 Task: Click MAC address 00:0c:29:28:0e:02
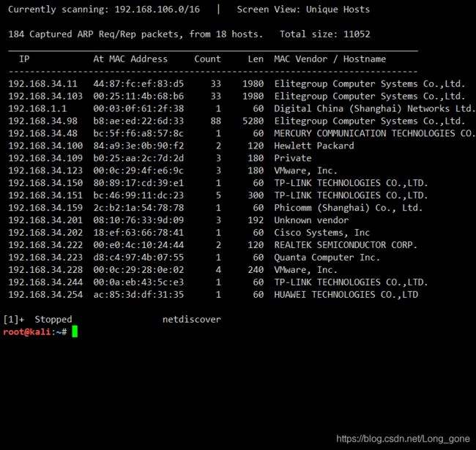tap(138, 270)
